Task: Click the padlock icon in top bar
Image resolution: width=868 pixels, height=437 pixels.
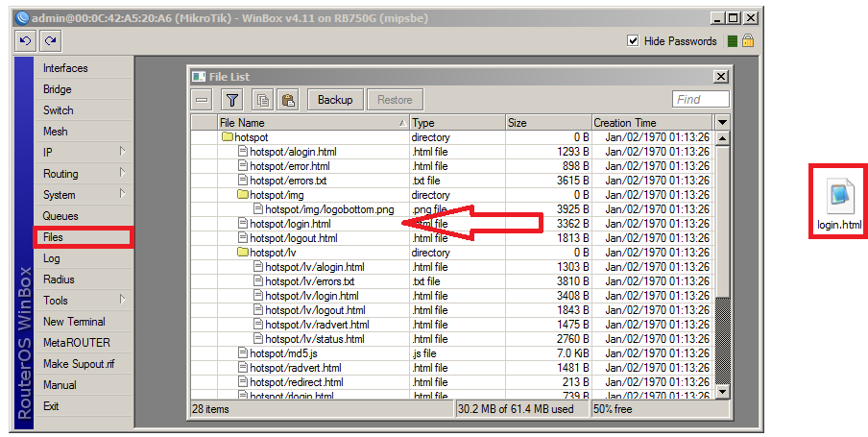Action: [x=747, y=40]
